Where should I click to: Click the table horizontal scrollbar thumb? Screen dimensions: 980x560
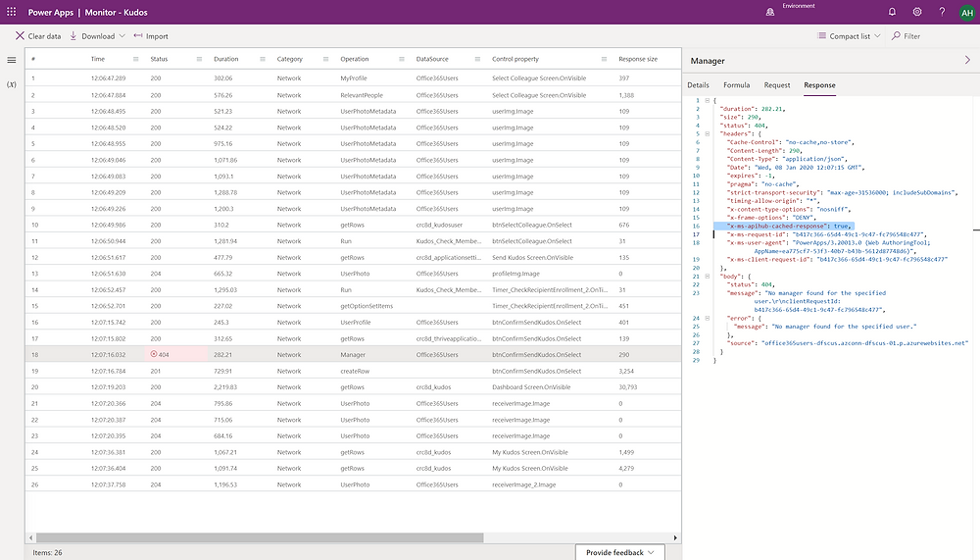[x=260, y=537]
